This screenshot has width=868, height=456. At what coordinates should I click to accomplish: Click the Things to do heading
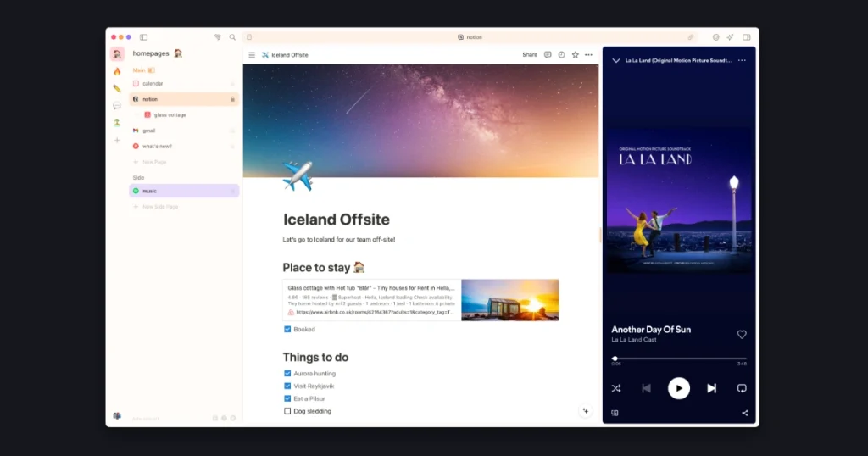[315, 358]
